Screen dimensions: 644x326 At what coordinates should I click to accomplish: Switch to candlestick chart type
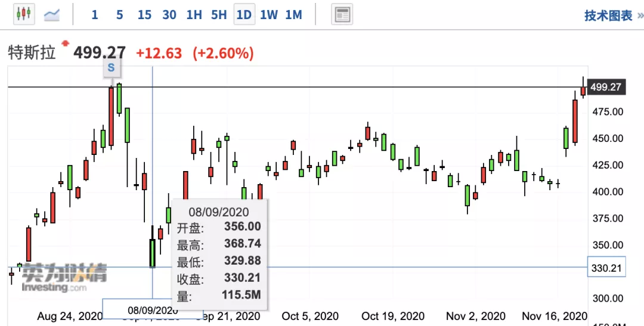pos(24,14)
